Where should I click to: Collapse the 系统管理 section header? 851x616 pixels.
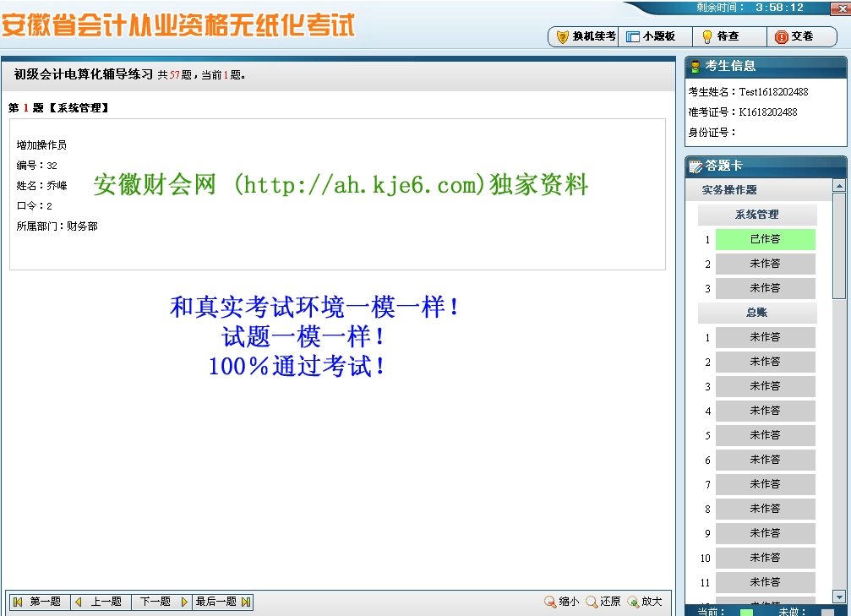pyautogui.click(x=757, y=215)
